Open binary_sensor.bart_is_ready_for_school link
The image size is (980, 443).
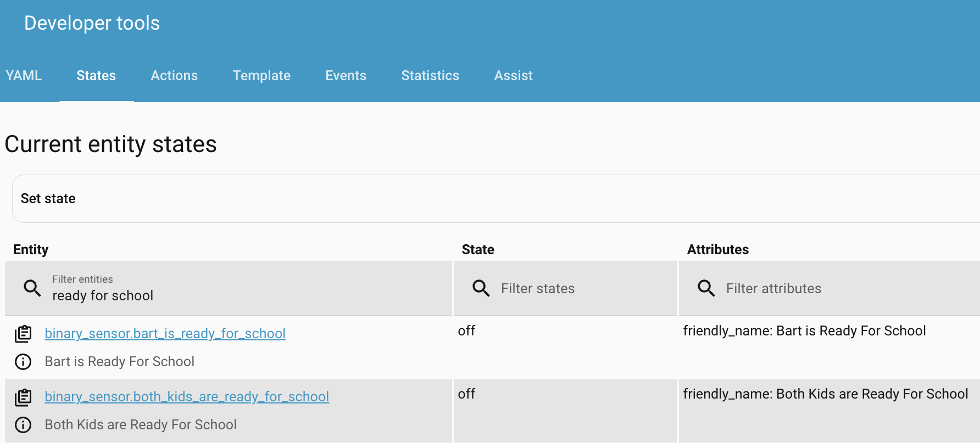click(165, 334)
